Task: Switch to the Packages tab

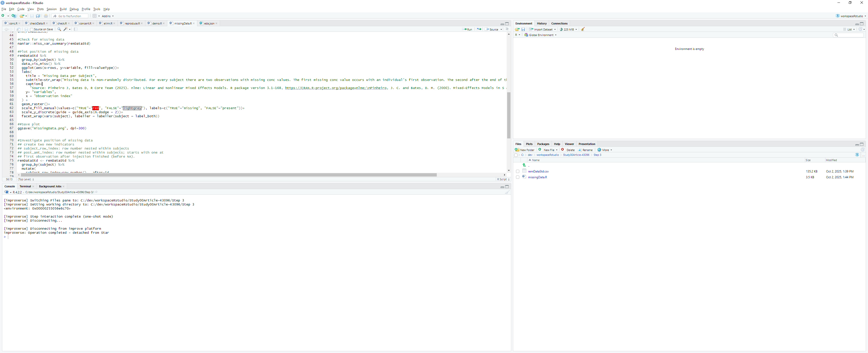Action: [543, 144]
